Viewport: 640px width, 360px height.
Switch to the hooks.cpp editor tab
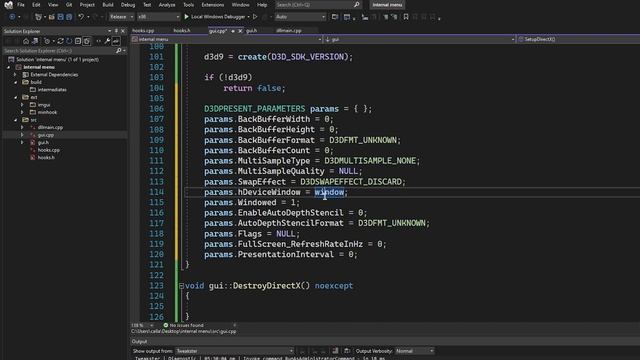pos(143,31)
